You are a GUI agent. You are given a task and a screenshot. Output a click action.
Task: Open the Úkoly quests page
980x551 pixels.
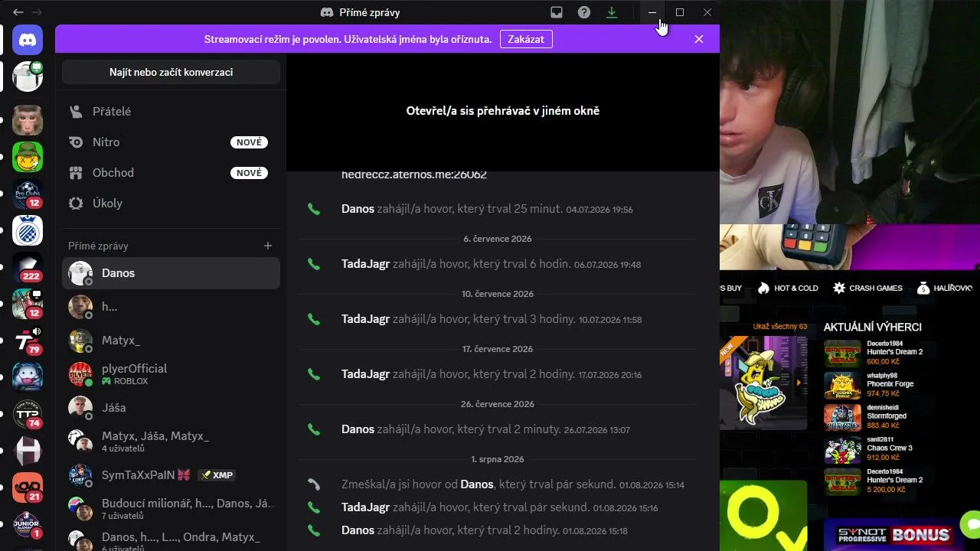pyautogui.click(x=171, y=204)
